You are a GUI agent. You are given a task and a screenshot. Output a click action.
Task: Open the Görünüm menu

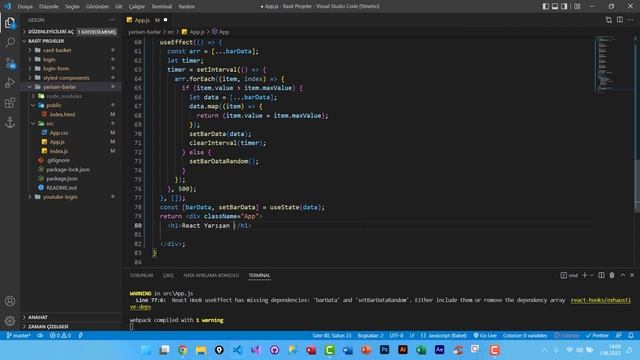pos(97,7)
